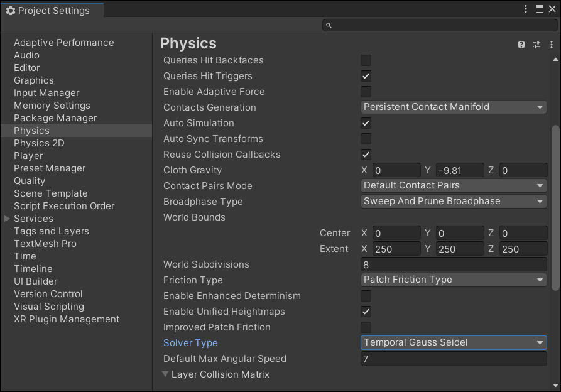Image resolution: width=561 pixels, height=392 pixels.
Task: Enable Enhanced Determinism
Action: pos(366,296)
